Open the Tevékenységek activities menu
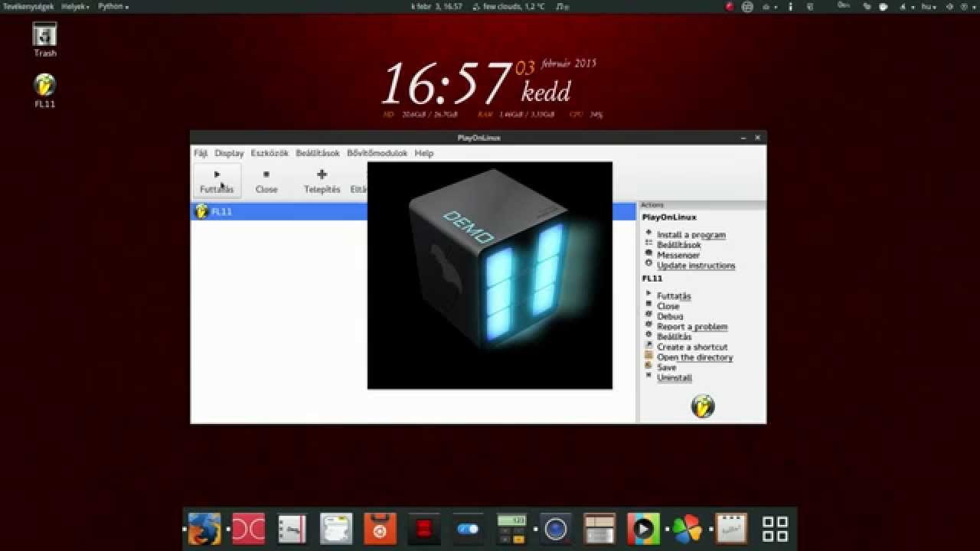Screen dimensions: 980x551 [x=28, y=6]
